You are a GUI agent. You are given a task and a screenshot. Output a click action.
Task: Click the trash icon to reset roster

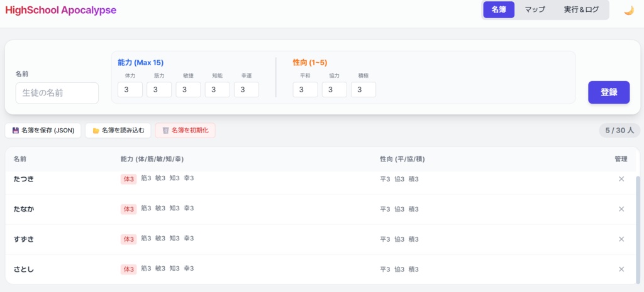pos(165,131)
